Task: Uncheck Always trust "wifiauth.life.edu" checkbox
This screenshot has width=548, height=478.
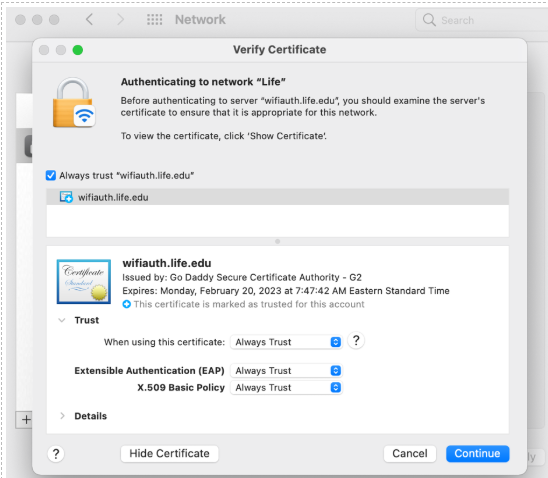Action: click(51, 175)
